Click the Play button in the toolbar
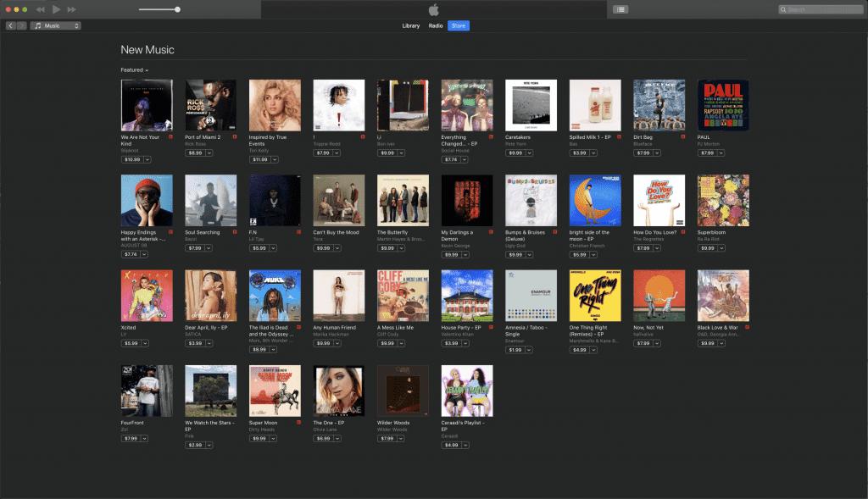 [x=56, y=9]
